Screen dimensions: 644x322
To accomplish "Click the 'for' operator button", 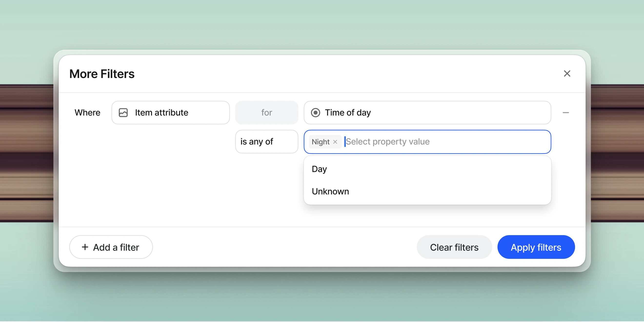I will tap(267, 112).
